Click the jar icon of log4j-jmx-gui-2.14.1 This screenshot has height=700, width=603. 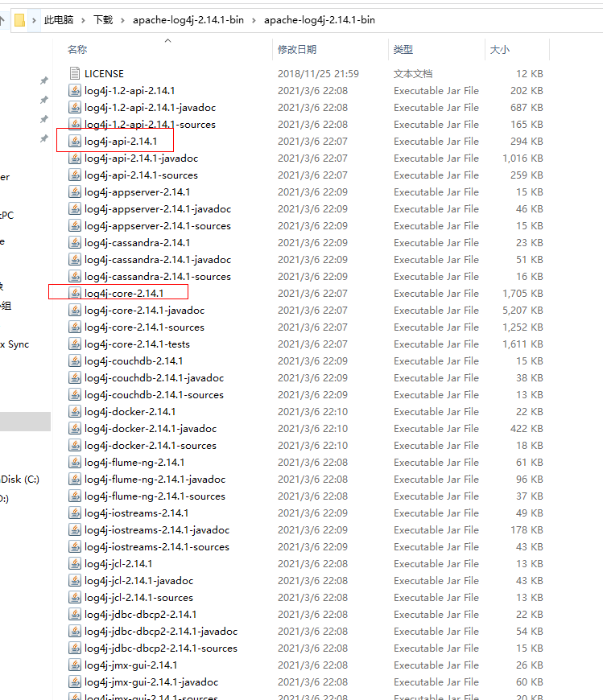tap(75, 665)
